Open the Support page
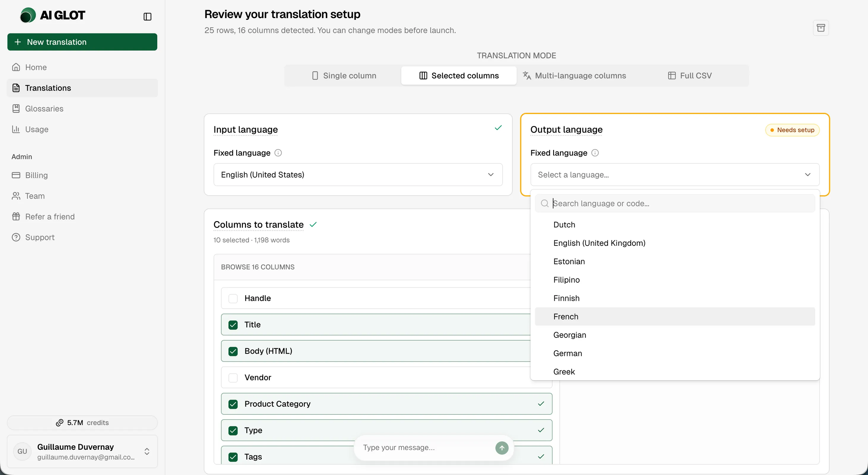The height and width of the screenshot is (475, 868). tap(82, 237)
